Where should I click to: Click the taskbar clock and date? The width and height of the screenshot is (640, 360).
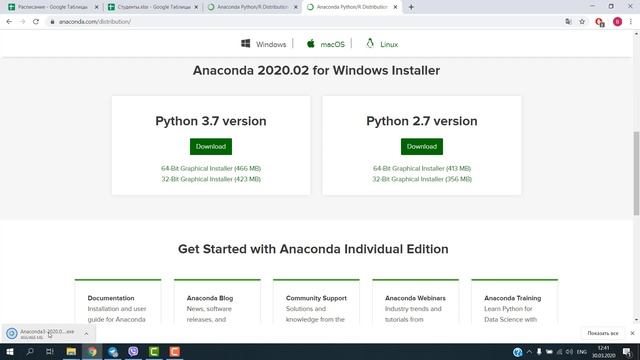click(603, 352)
